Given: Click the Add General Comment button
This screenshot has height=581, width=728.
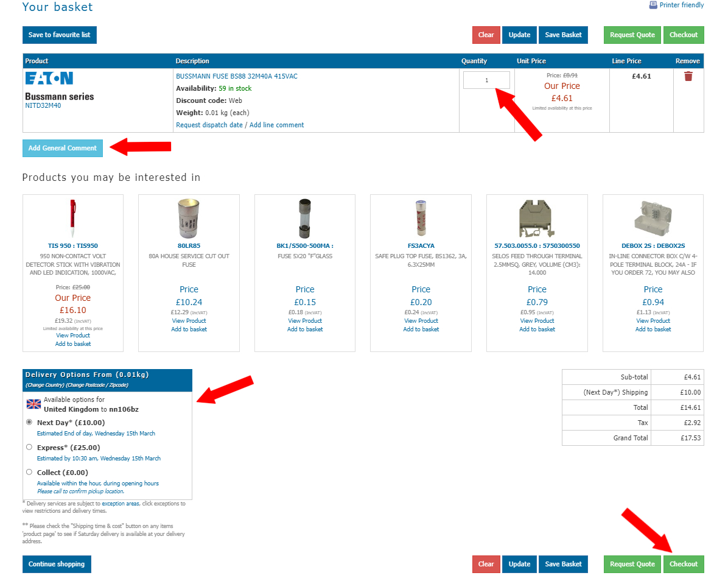Looking at the screenshot, I should click(63, 148).
